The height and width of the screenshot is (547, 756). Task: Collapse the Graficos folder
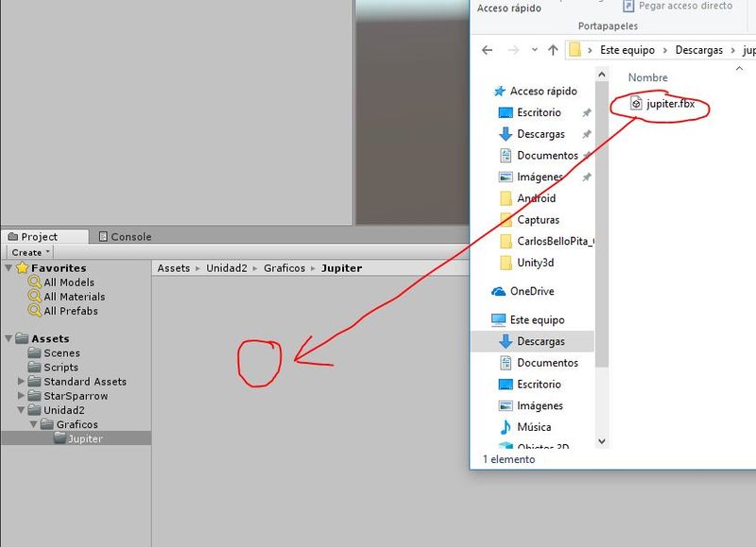coord(34,424)
